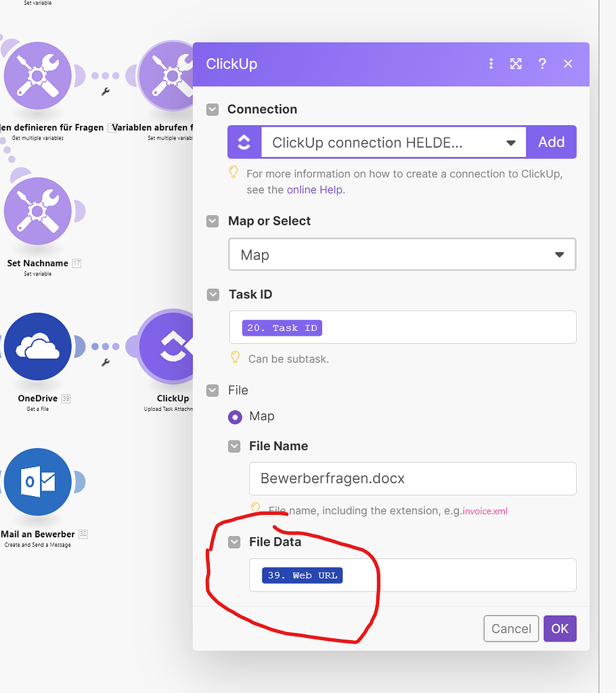Screen dimensions: 616x693
Task: Click the "Variablen definieren für Fragen" module icon
Action: click(x=39, y=75)
